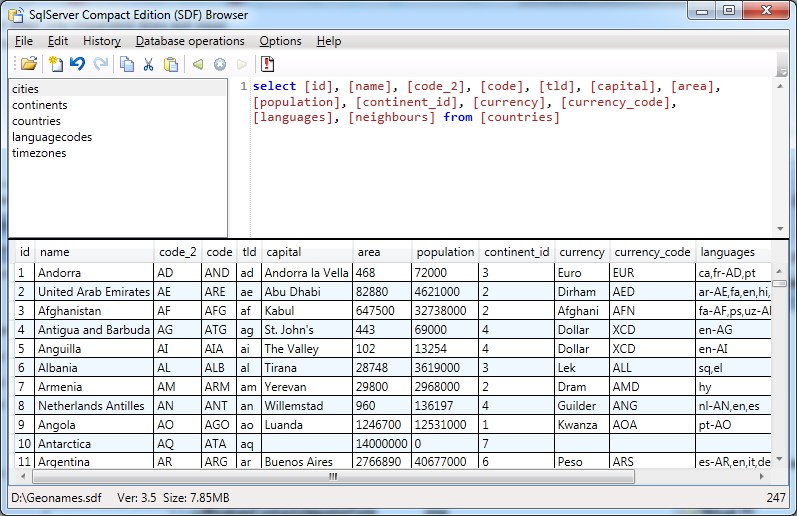
Task: Click the New query icon
Action: point(55,64)
